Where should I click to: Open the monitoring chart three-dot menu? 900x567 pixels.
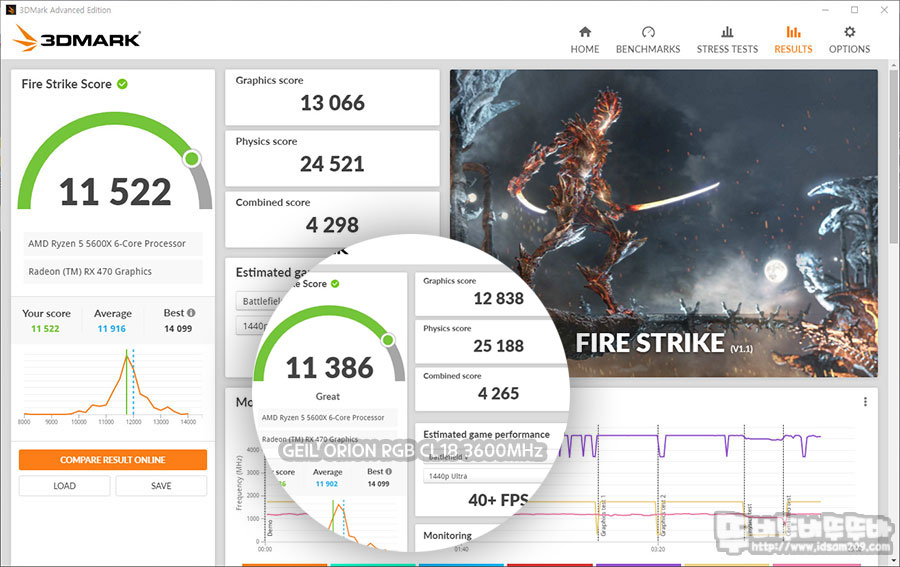[x=865, y=402]
